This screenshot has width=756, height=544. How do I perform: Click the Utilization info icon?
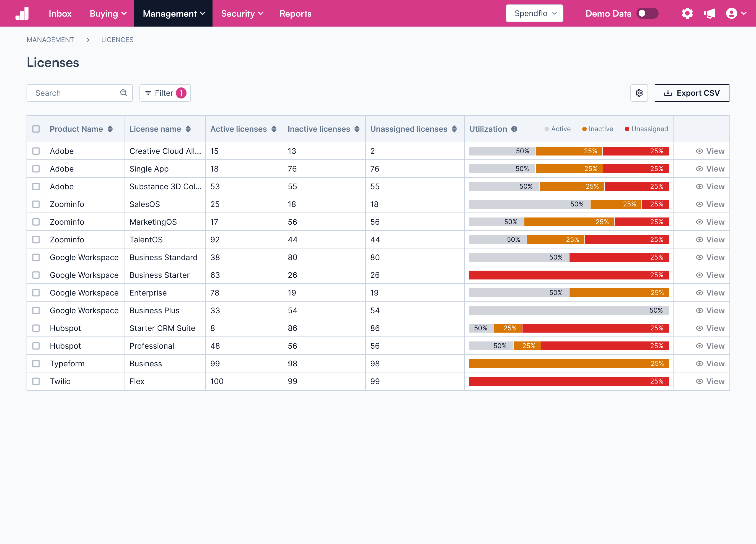[514, 129]
